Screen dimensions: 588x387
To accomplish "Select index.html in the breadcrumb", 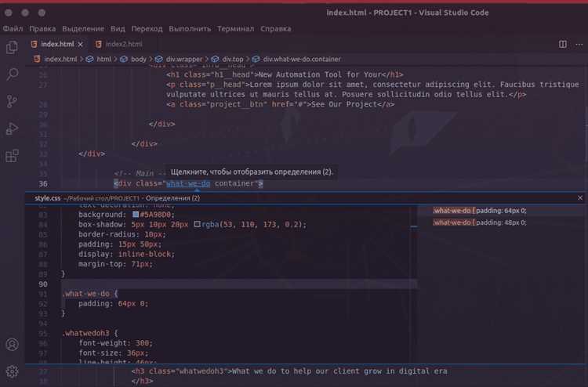I will tap(60, 60).
